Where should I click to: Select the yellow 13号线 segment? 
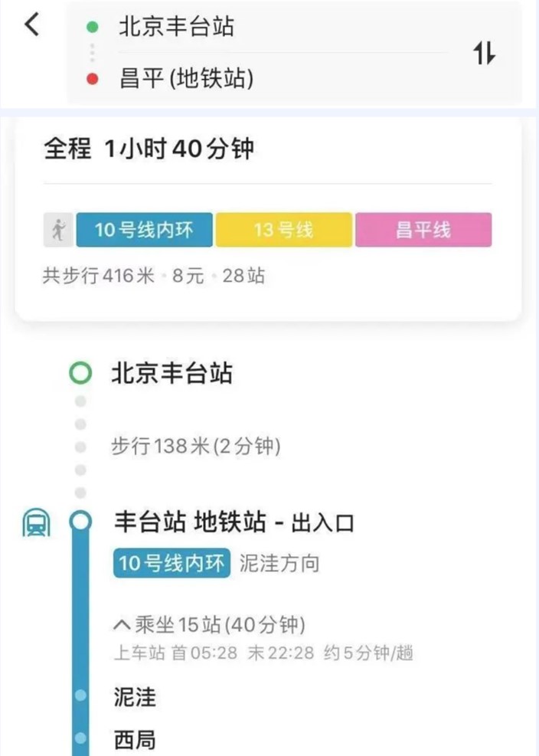(x=283, y=230)
